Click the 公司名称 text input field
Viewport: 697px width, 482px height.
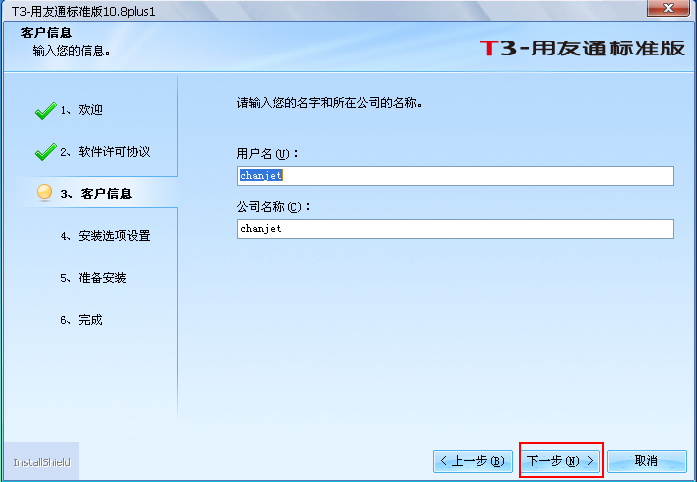coord(455,229)
